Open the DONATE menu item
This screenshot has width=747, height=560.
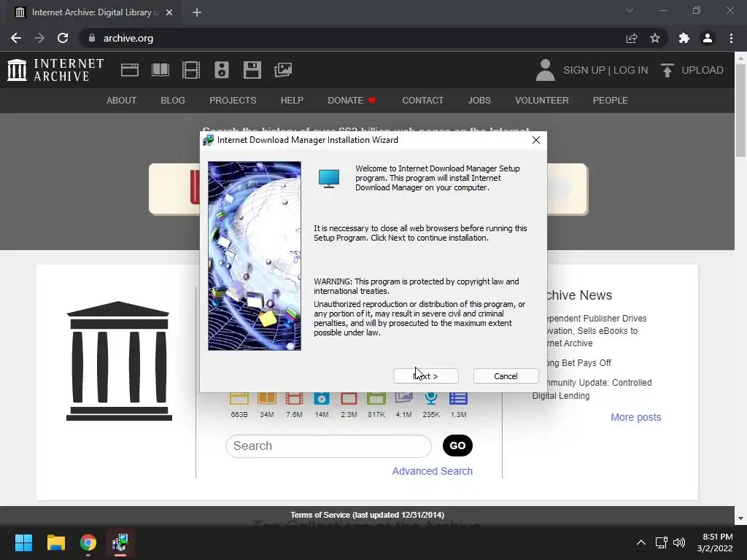[352, 101]
